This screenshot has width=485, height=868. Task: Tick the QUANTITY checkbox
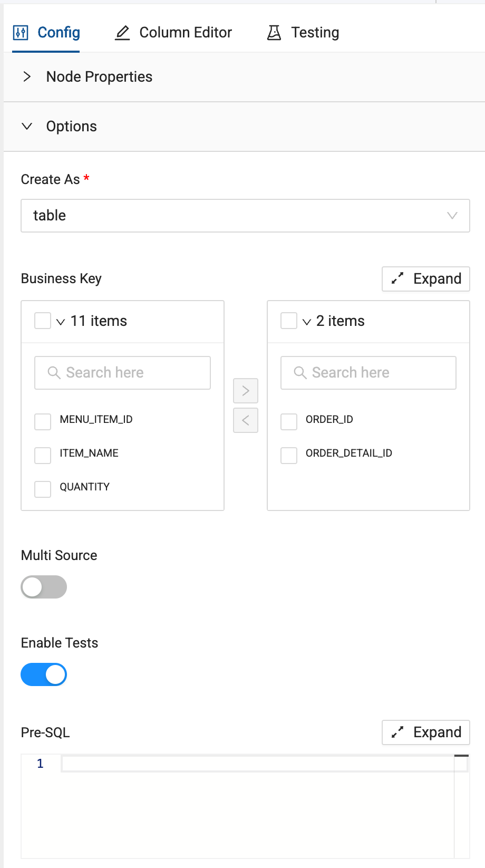43,489
